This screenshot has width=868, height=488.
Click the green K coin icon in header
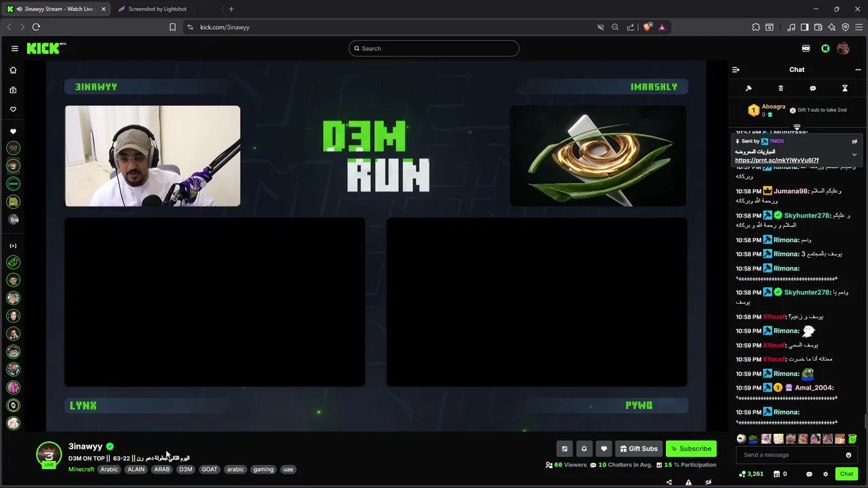click(x=825, y=48)
